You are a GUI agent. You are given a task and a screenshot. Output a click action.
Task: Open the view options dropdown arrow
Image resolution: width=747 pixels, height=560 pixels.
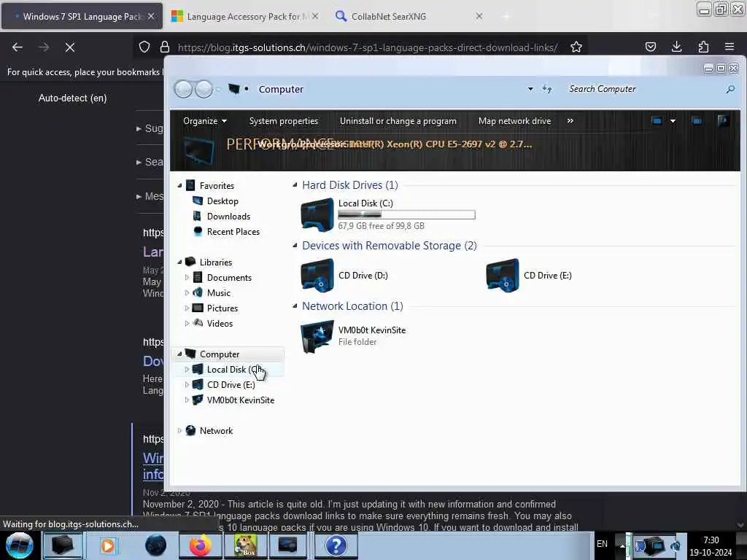[673, 121]
